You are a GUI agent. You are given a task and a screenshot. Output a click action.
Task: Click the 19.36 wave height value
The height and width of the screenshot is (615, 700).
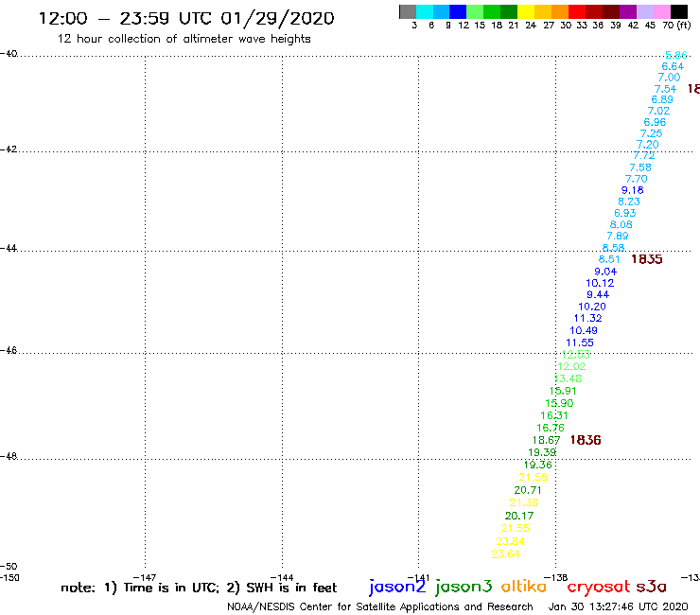[538, 465]
